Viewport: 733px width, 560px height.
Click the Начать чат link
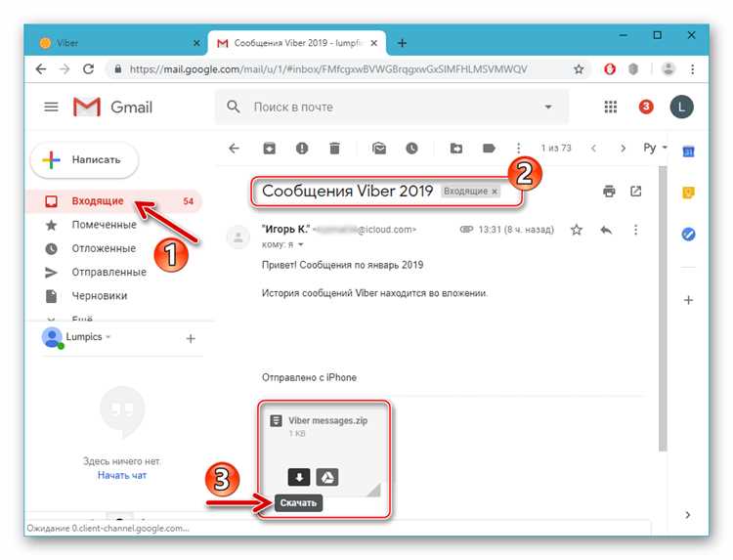tap(122, 475)
